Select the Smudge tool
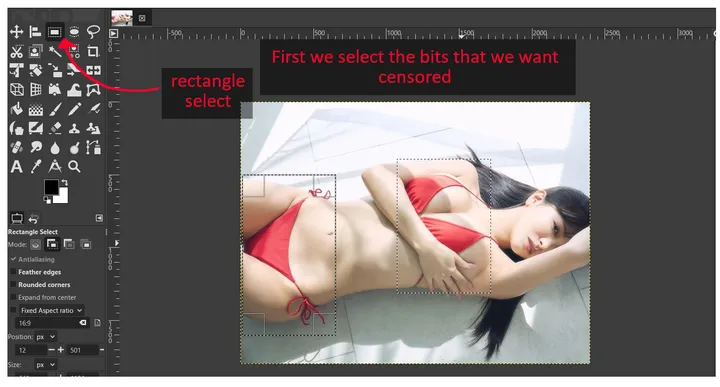This screenshot has height=387, width=720. coord(35,147)
